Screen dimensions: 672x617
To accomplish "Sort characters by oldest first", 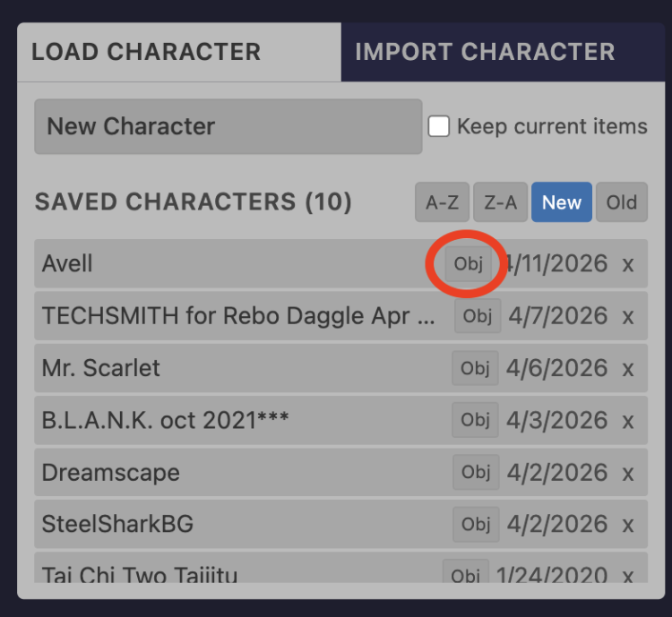I will (621, 202).
